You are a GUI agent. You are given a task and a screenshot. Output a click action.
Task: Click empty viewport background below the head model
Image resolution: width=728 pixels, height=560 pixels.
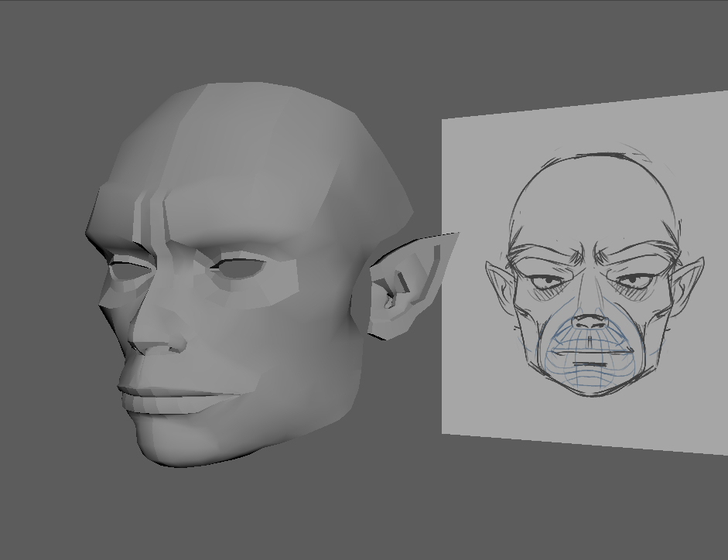[x=232, y=518]
